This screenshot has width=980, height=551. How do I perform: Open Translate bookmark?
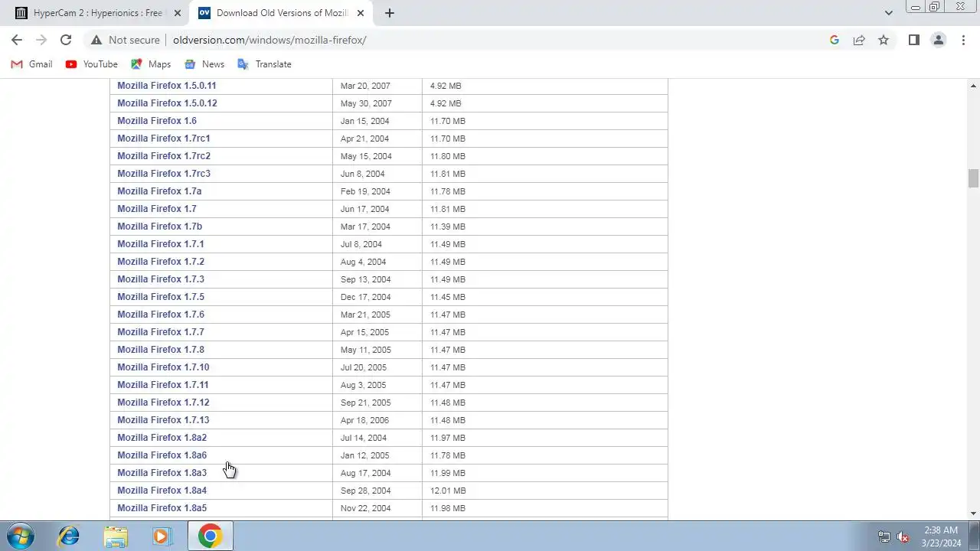click(265, 64)
